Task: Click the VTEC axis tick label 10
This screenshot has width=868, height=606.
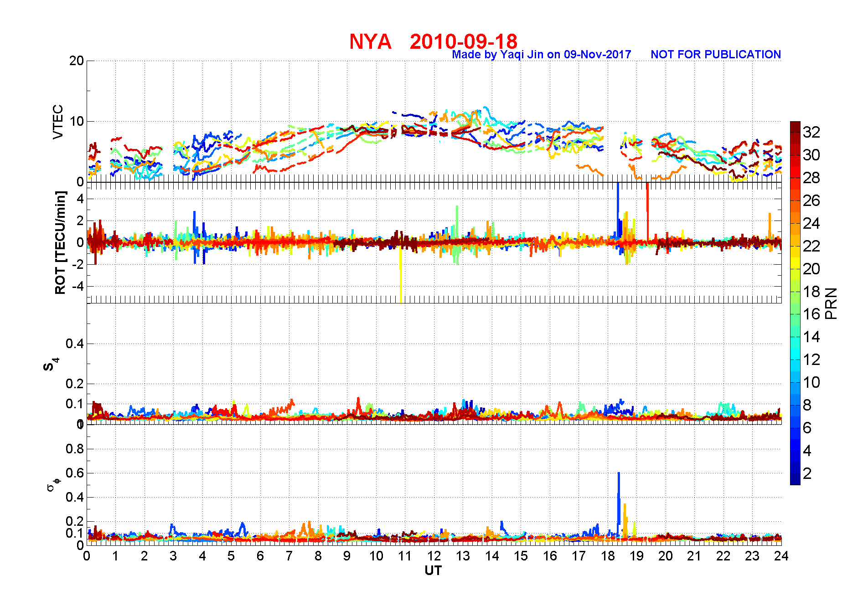Action: click(x=77, y=122)
